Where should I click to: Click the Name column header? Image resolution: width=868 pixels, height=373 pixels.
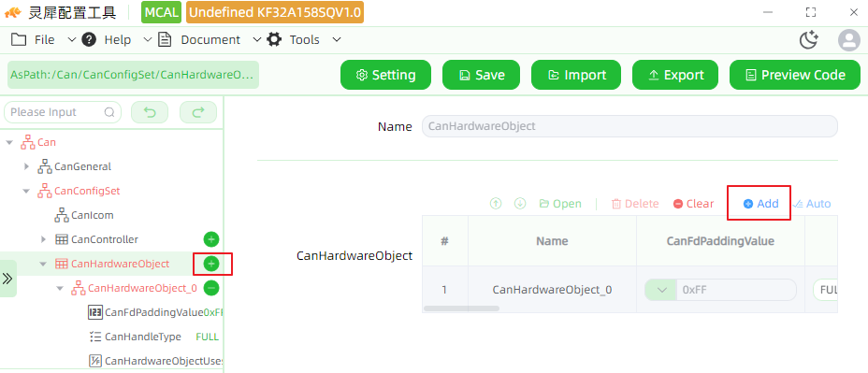pyautogui.click(x=552, y=241)
